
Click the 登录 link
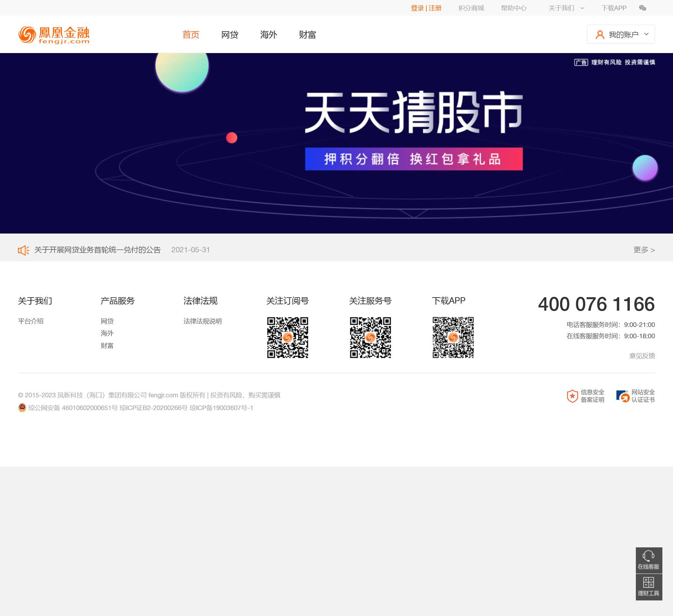tap(417, 8)
